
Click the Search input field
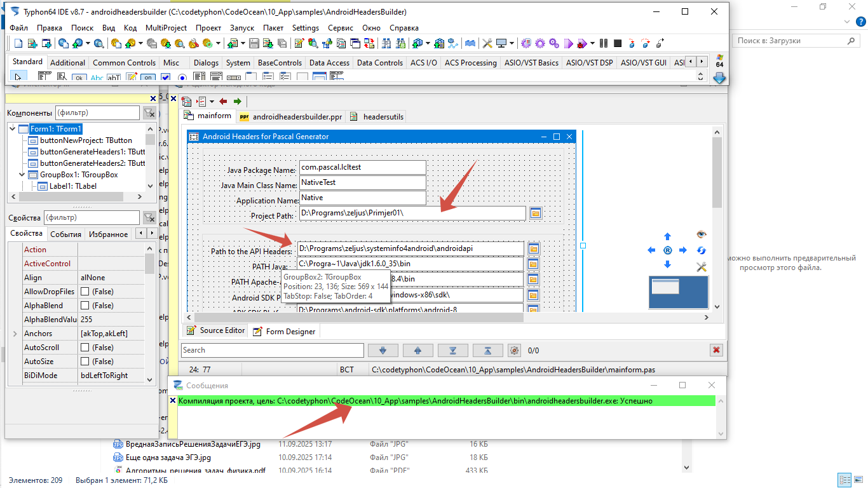272,350
